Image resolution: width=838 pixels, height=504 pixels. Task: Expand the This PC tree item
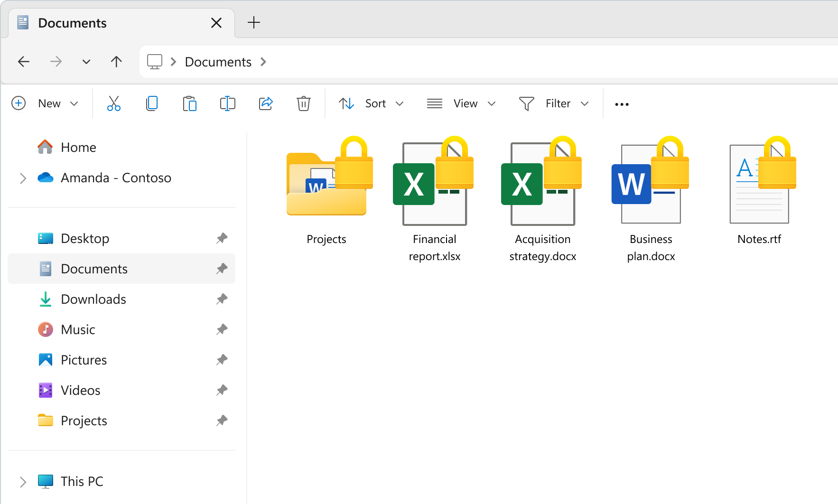coord(23,482)
